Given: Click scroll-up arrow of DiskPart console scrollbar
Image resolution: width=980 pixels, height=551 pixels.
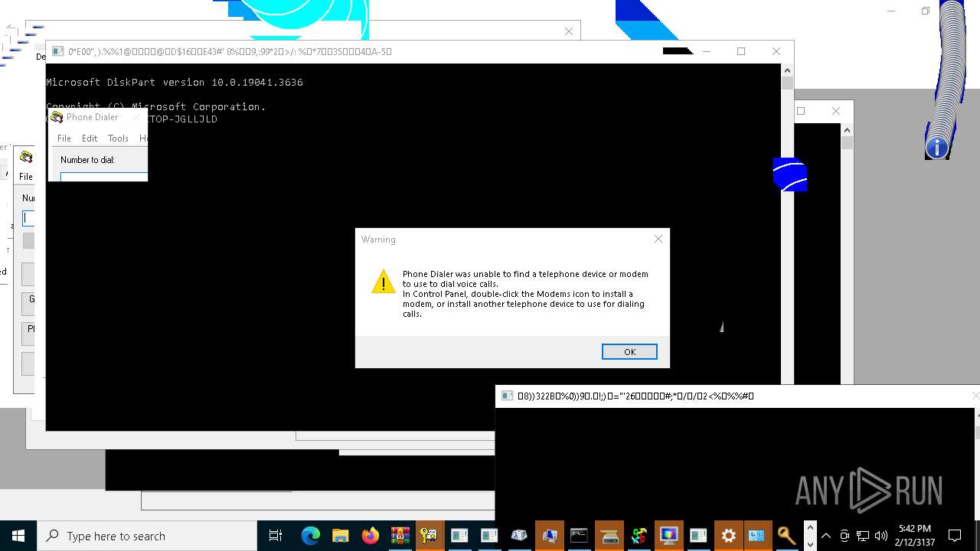Looking at the screenshot, I should (787, 70).
